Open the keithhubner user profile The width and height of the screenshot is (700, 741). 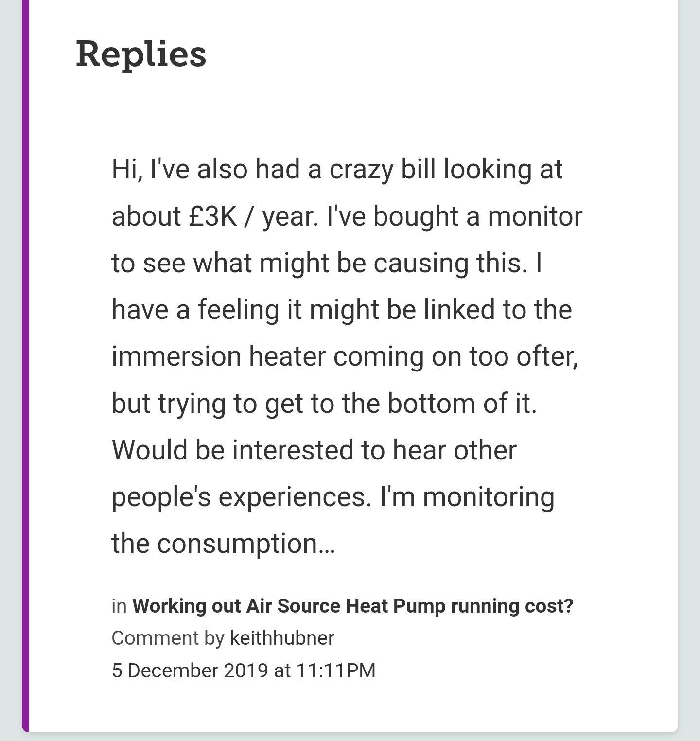click(282, 638)
